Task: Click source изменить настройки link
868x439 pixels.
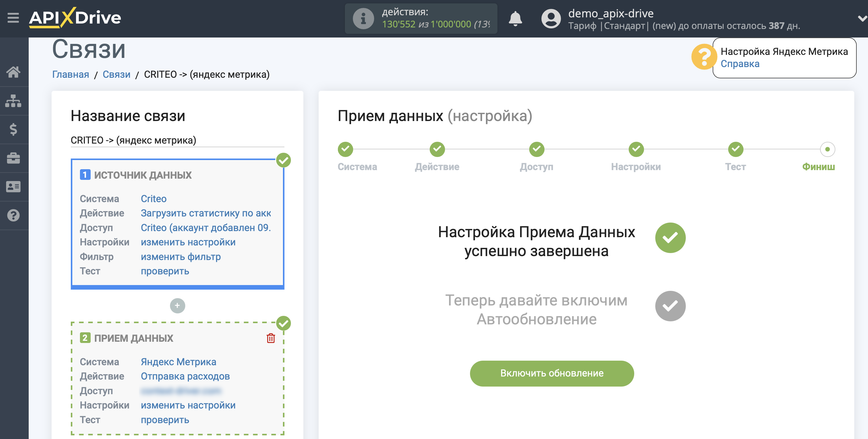Action: [x=188, y=242]
